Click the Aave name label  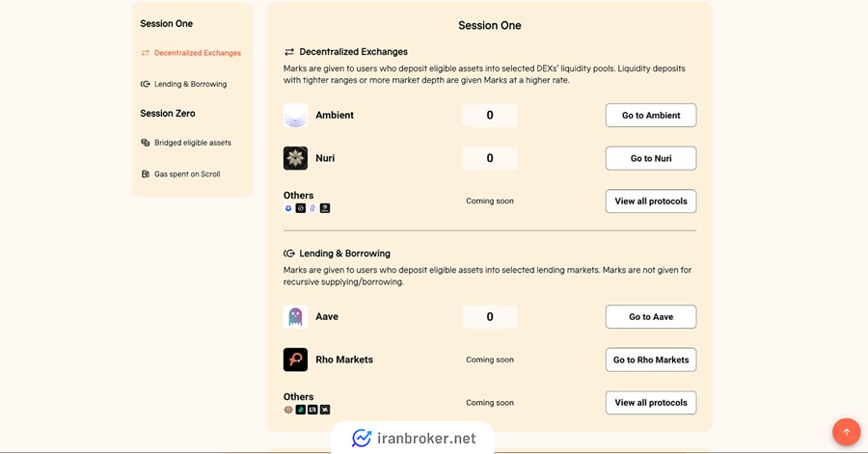[x=327, y=317]
